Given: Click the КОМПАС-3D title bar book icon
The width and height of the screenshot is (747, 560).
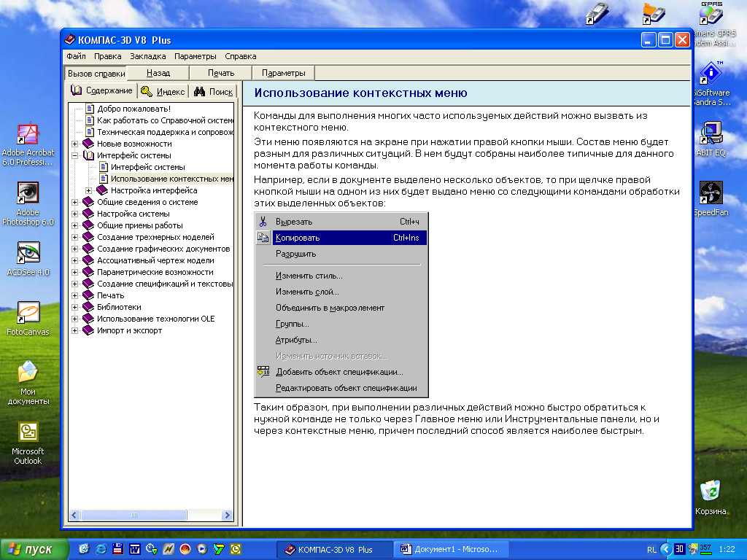Looking at the screenshot, I should pos(69,39).
